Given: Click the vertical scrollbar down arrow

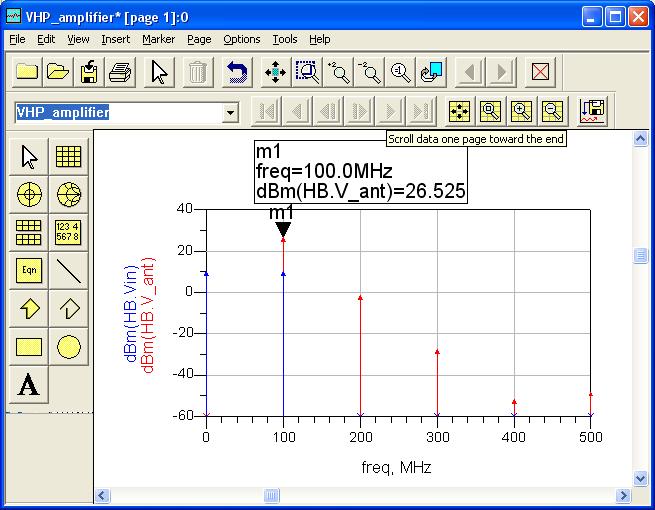Looking at the screenshot, I should [640, 478].
